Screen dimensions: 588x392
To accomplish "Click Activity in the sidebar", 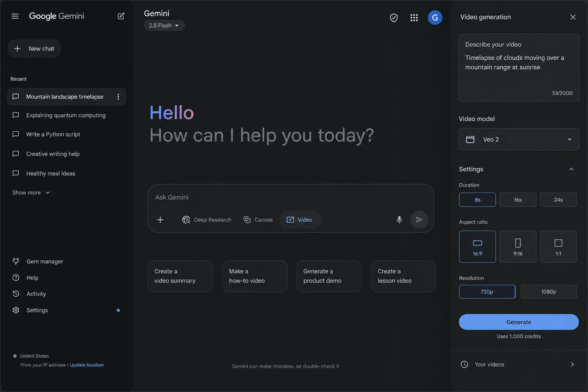I will (36, 294).
